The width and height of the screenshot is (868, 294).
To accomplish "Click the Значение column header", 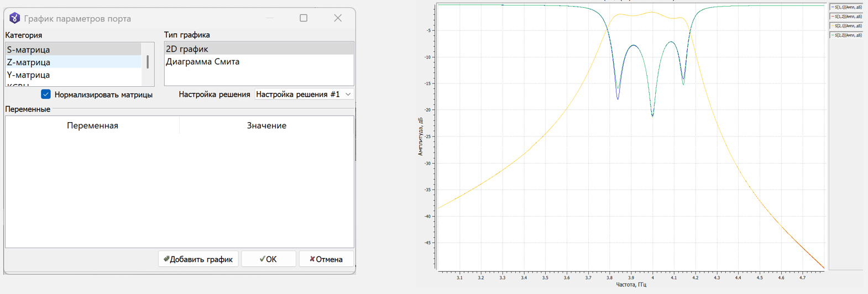I will (x=266, y=125).
